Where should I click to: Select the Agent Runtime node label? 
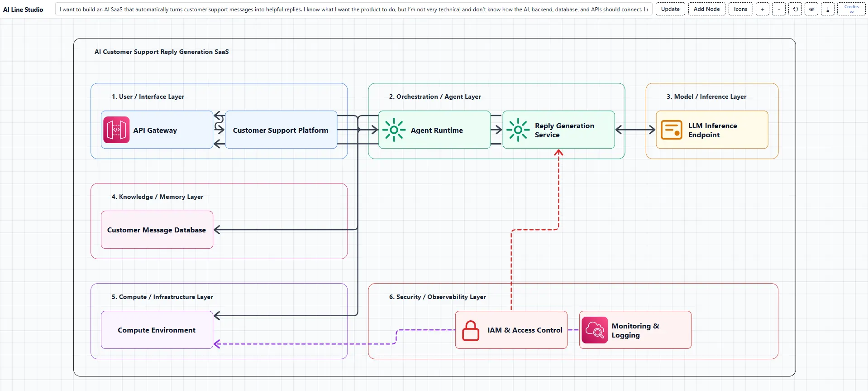point(437,130)
